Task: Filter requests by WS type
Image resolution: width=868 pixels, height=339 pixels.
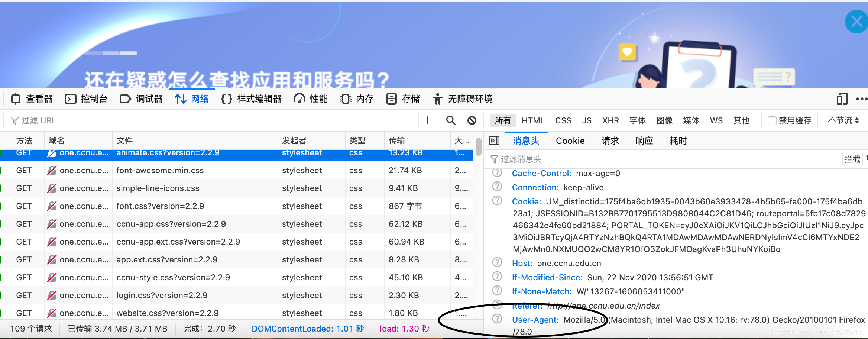Action: [x=716, y=120]
